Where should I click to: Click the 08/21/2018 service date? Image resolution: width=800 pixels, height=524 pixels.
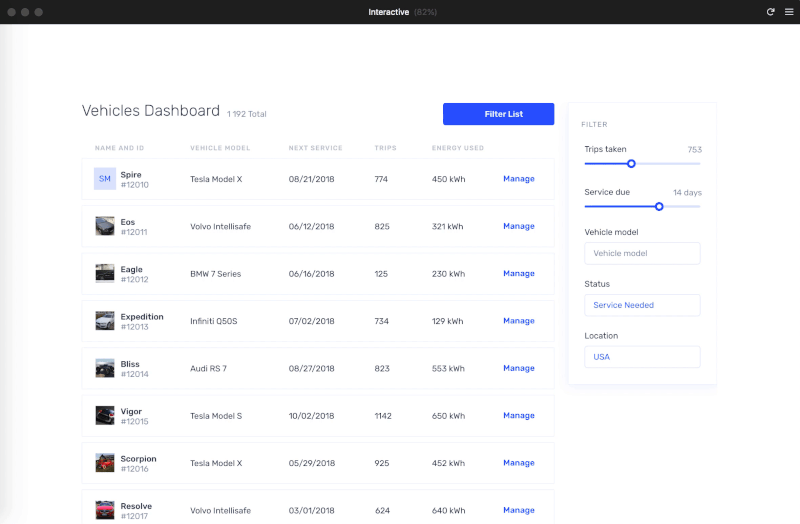coord(311,179)
